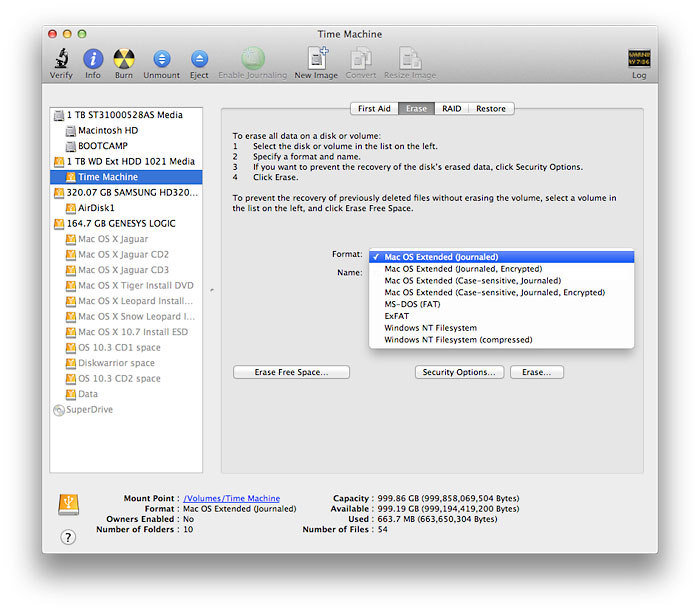Open Security Options dialog
Viewport: 700px width, 612px height.
coord(459,372)
